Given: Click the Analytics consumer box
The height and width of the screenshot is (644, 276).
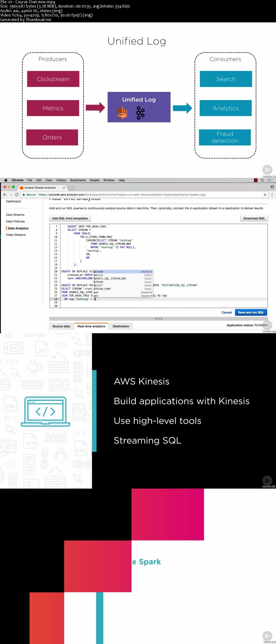Looking at the screenshot, I should (x=226, y=108).
